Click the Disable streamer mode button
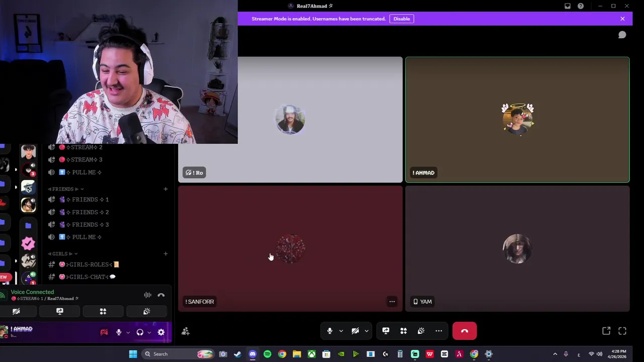Image resolution: width=644 pixels, height=362 pixels. pyautogui.click(x=401, y=19)
